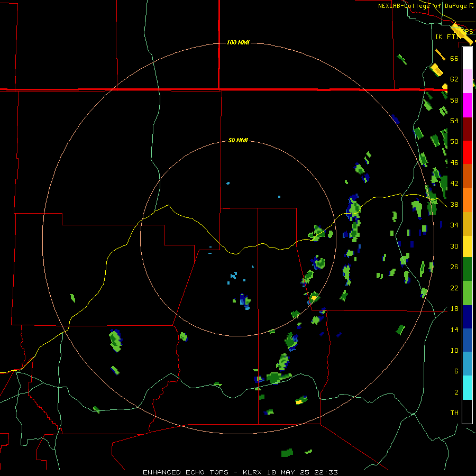Pick the light green legend swatch
This screenshot has height=476, width=476.
click(x=467, y=293)
